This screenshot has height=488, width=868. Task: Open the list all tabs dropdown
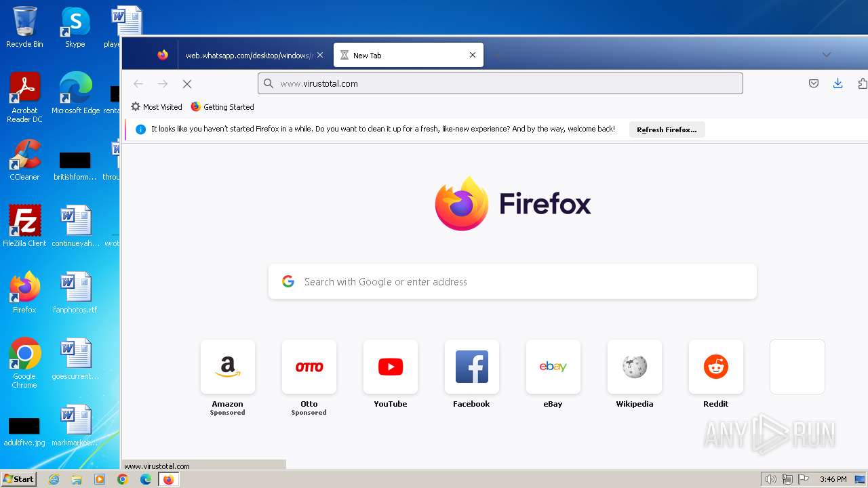tap(827, 55)
